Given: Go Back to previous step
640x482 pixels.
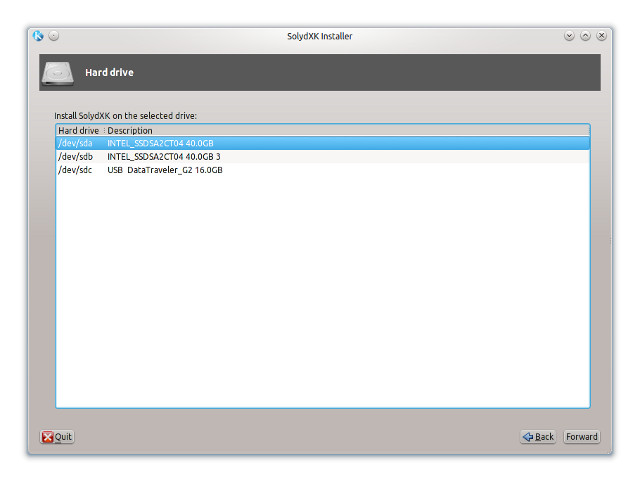Looking at the screenshot, I should tap(538, 437).
